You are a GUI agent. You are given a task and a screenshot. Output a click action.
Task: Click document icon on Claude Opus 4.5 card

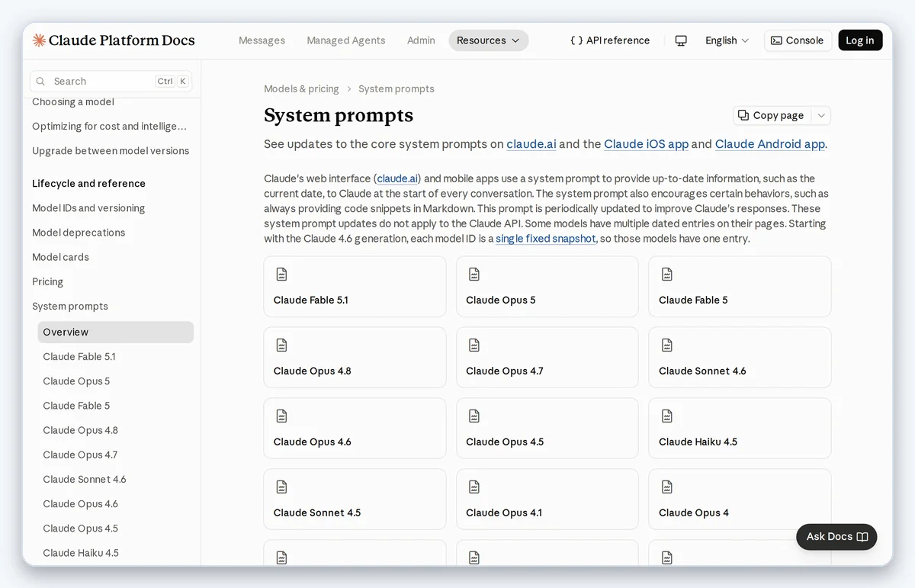[x=474, y=416]
